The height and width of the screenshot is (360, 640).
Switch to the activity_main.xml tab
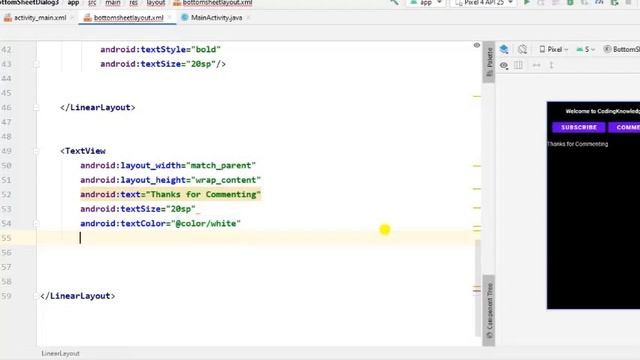40,18
